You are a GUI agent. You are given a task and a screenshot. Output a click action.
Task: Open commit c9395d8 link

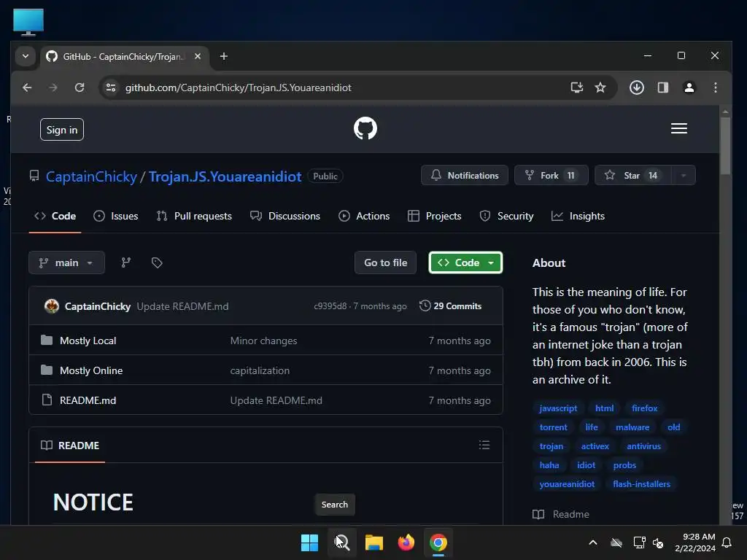(330, 306)
